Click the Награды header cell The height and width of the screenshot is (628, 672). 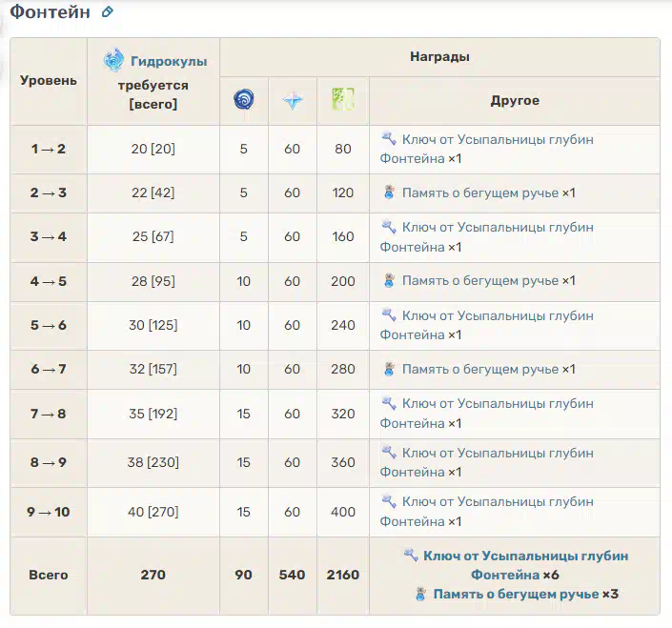pos(439,56)
